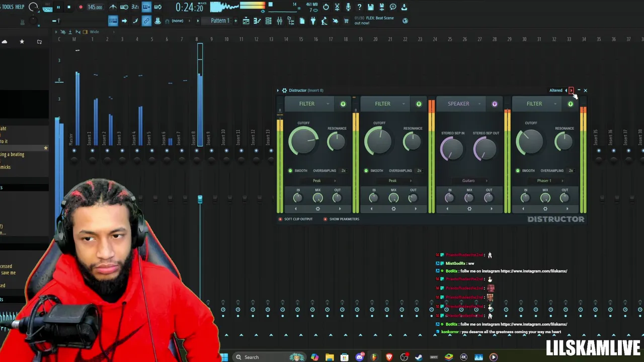Toggle power of first FILTER module
The image size is (644, 362).
[343, 104]
